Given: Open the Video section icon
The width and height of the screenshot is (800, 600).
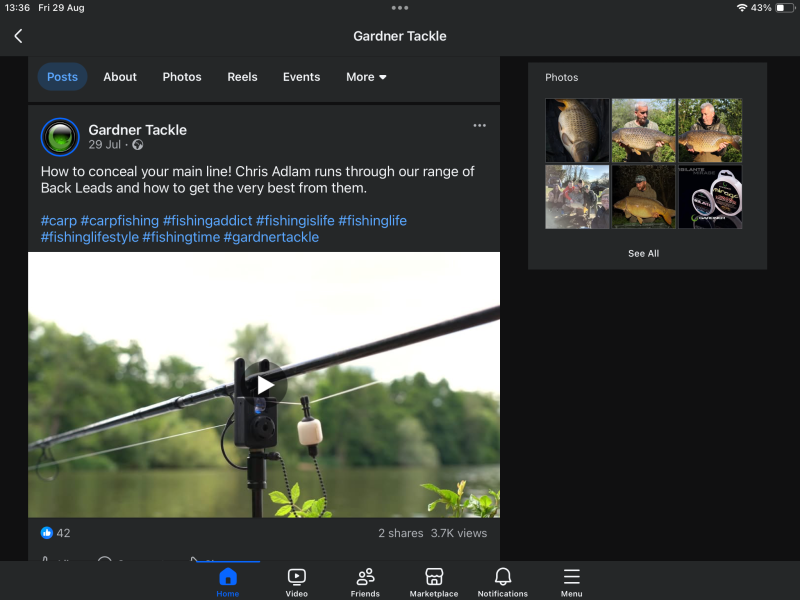Looking at the screenshot, I should pos(297,581).
